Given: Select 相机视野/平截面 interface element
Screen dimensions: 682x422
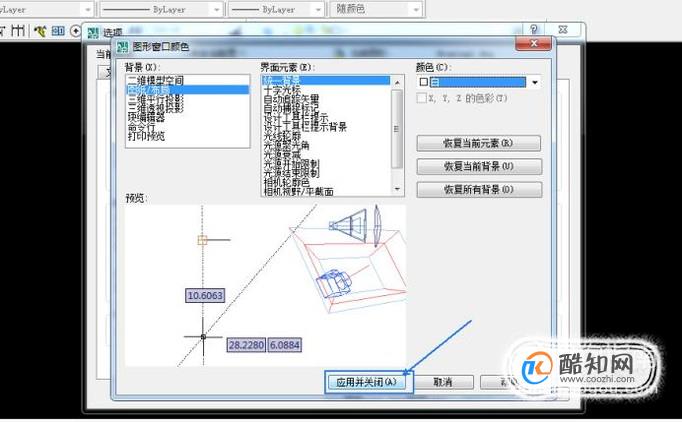Looking at the screenshot, I should click(298, 191).
